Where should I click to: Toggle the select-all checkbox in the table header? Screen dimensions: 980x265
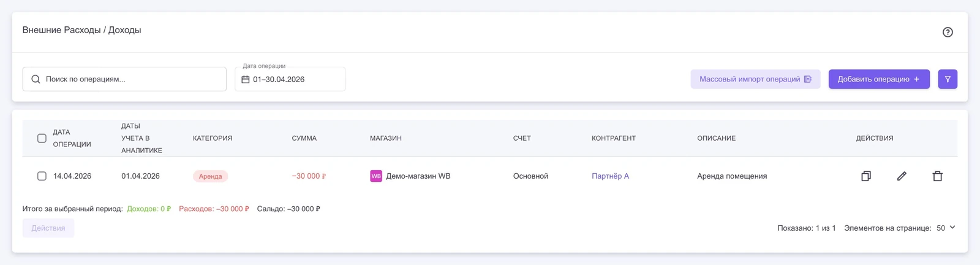point(42,138)
